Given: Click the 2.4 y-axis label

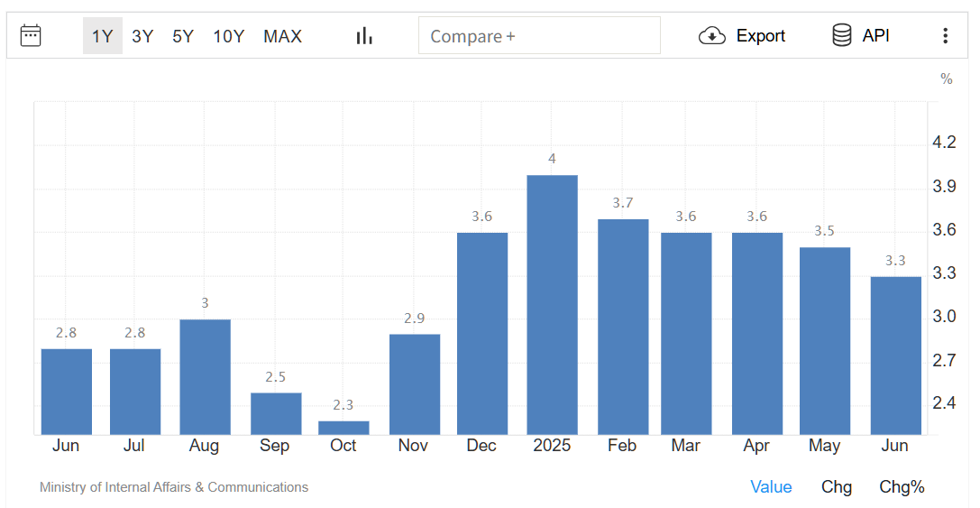Looking at the screenshot, I should (x=944, y=402).
